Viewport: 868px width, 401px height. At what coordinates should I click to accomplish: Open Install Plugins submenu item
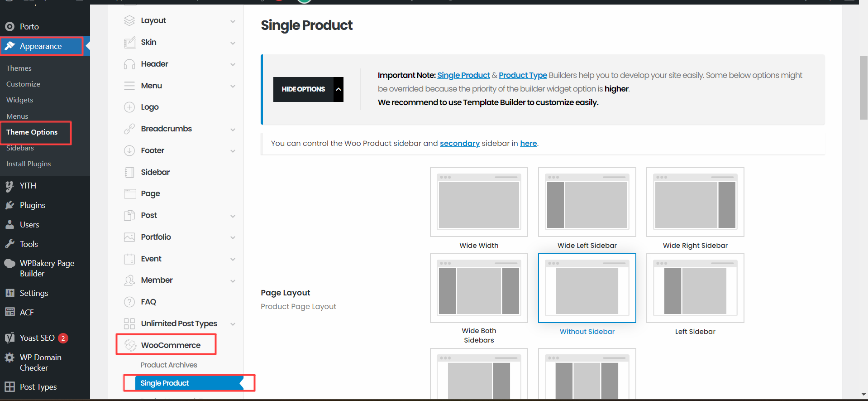pos(29,164)
